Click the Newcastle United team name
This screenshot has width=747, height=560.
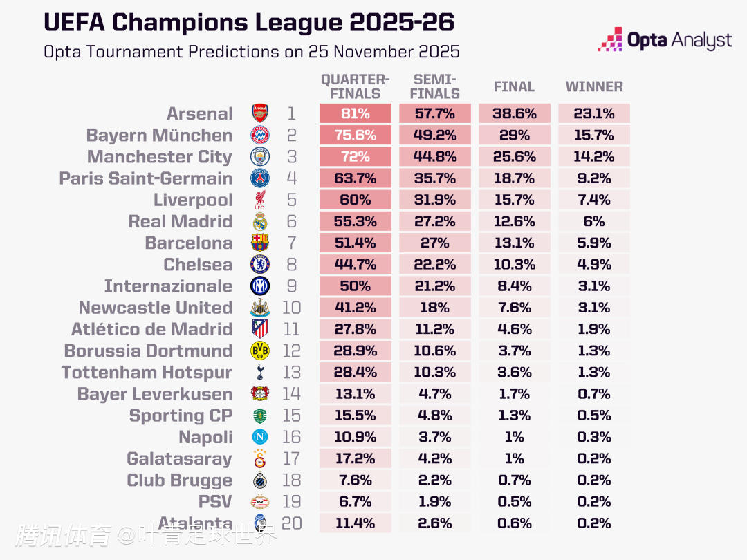pos(156,308)
